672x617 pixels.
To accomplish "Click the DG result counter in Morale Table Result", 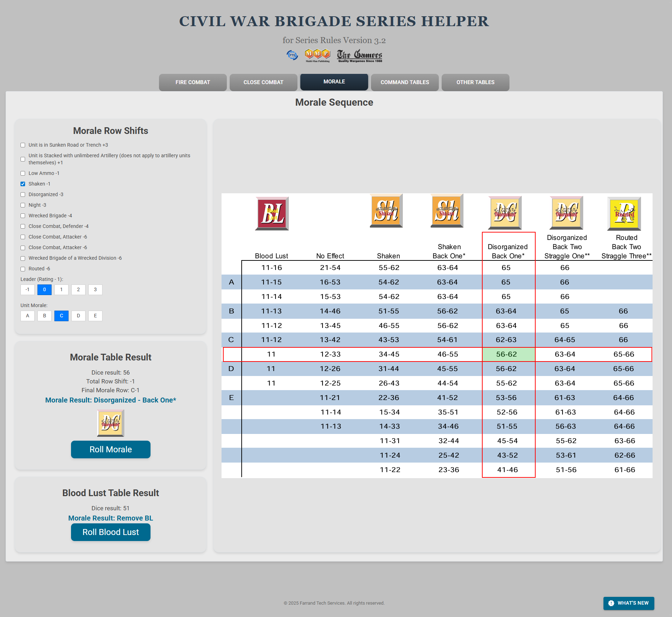I will point(111,423).
